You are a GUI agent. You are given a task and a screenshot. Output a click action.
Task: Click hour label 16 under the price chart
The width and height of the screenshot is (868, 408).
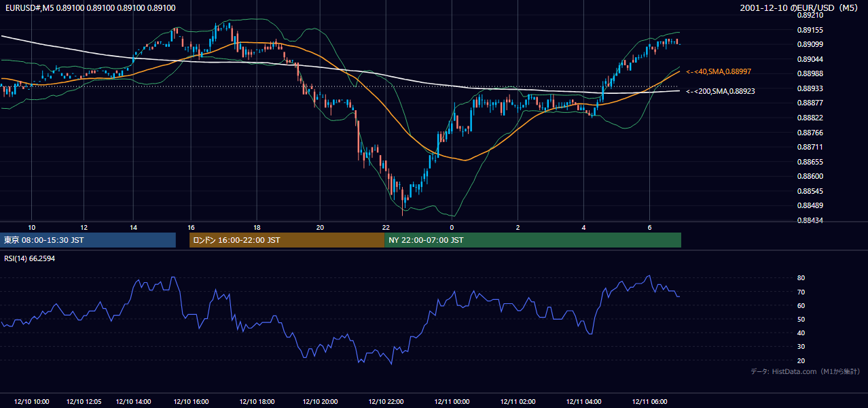[191, 227]
